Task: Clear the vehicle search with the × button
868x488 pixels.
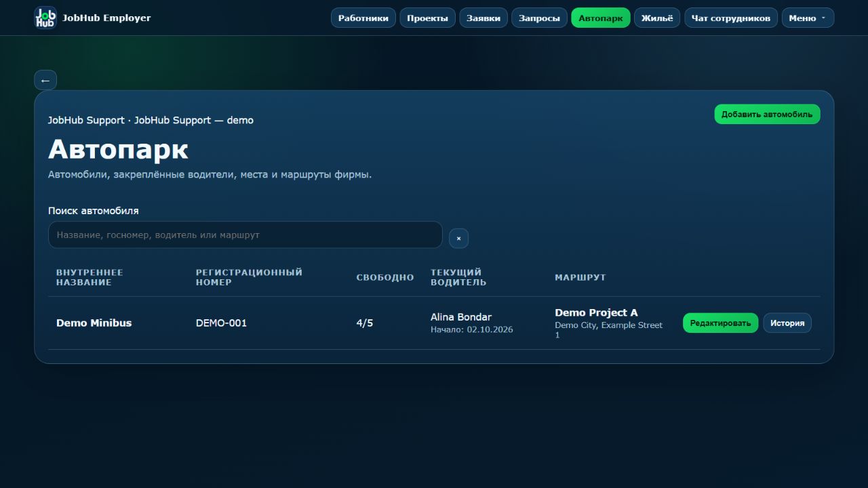Action: [458, 239]
